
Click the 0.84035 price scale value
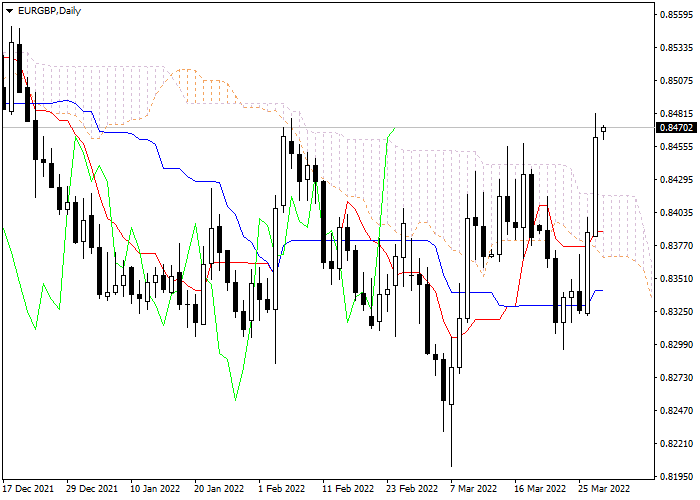pos(676,212)
